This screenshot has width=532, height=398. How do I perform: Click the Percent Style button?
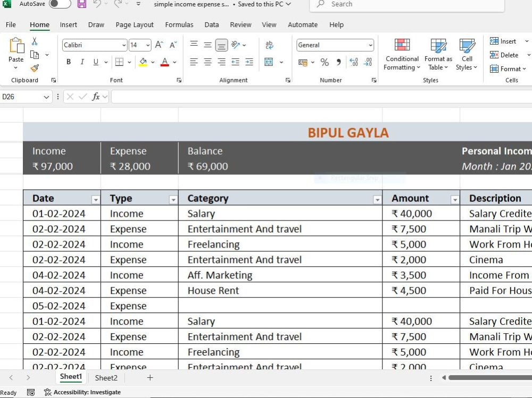pyautogui.click(x=325, y=62)
